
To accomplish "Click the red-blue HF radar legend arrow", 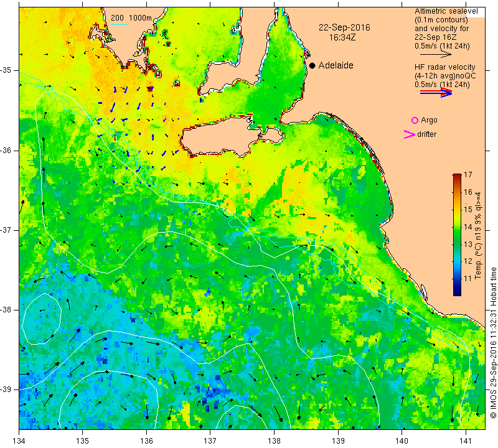I will pos(436,93).
